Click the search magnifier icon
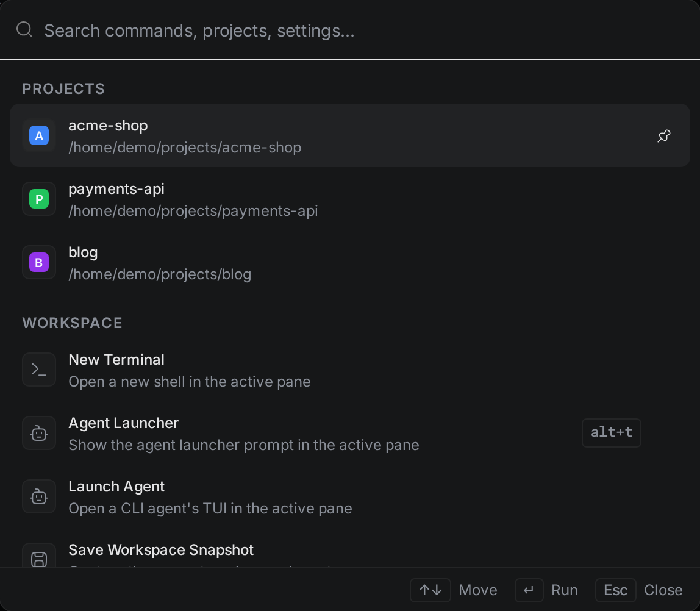 click(24, 30)
